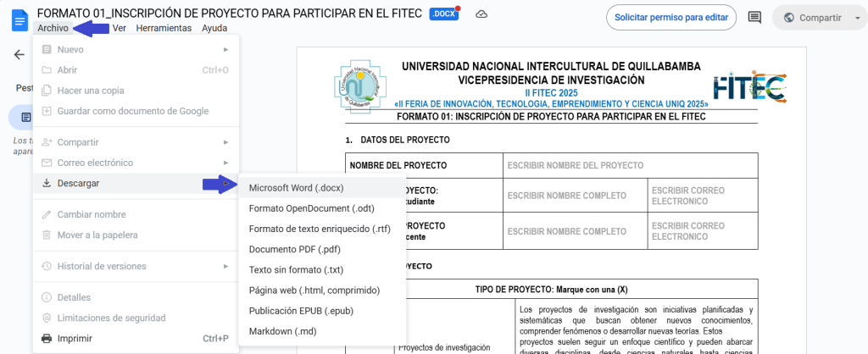This screenshot has width=868, height=354.
Task: Click the download icon beside Descargar
Action: click(47, 183)
